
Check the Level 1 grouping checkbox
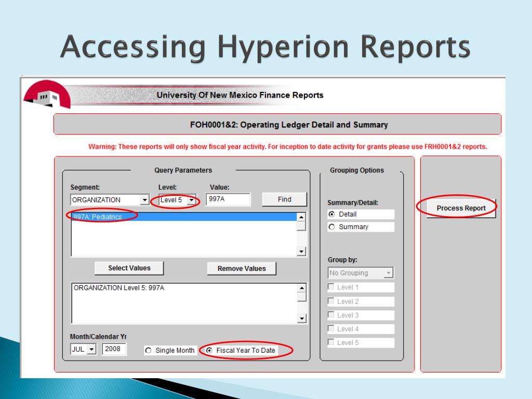pyautogui.click(x=331, y=287)
